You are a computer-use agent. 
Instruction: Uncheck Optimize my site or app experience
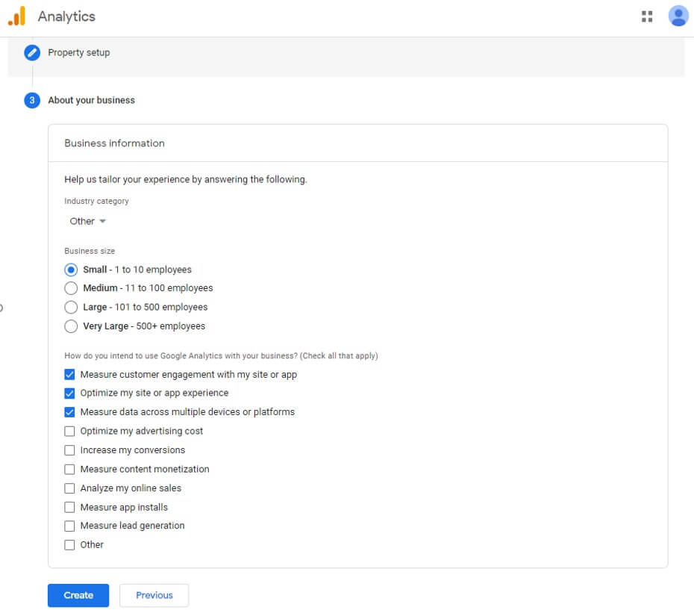(x=69, y=393)
